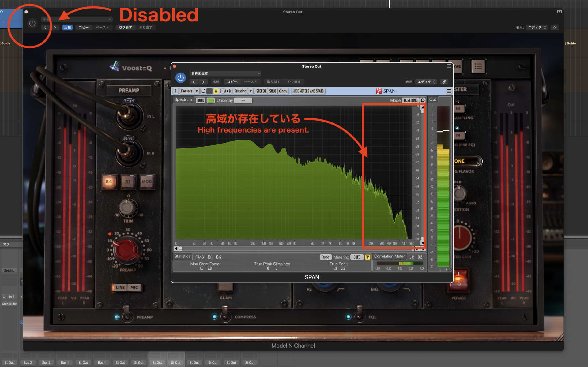Click the Setting button in mixer strip
The image size is (588, 367).
tap(9, 271)
